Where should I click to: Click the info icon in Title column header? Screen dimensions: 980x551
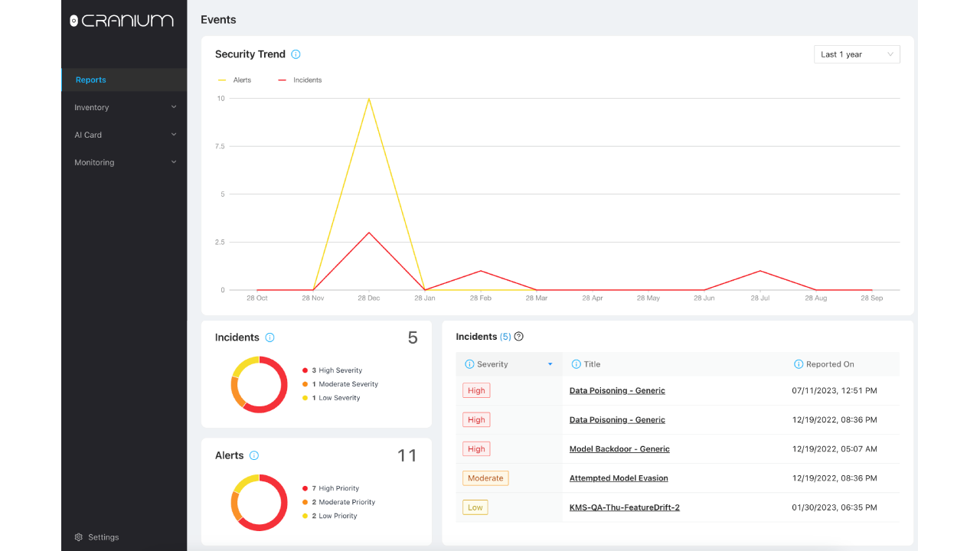(x=577, y=364)
